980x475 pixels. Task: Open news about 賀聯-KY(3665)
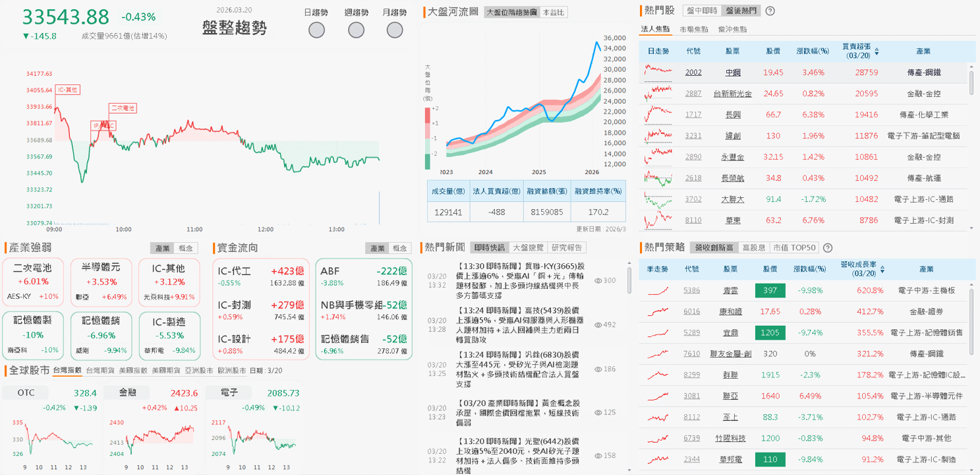521,280
